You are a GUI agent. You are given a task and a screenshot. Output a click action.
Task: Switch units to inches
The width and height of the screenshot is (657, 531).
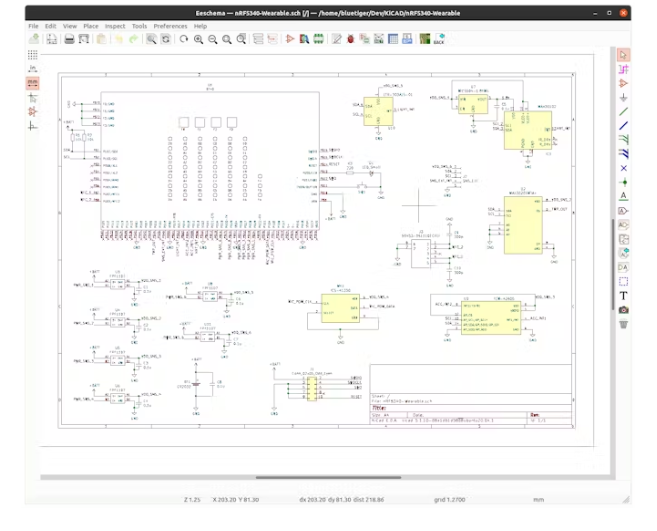pos(34,71)
